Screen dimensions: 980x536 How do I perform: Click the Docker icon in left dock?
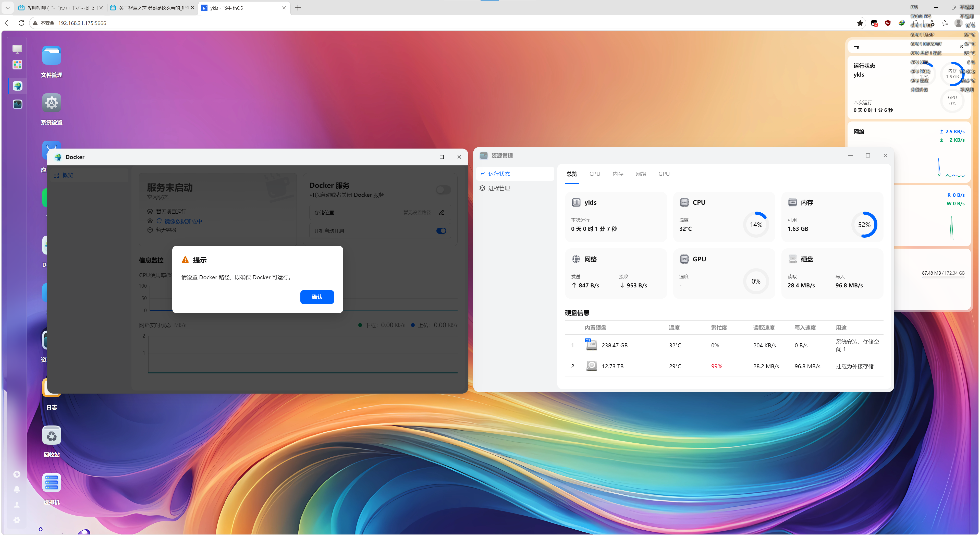[x=18, y=86]
